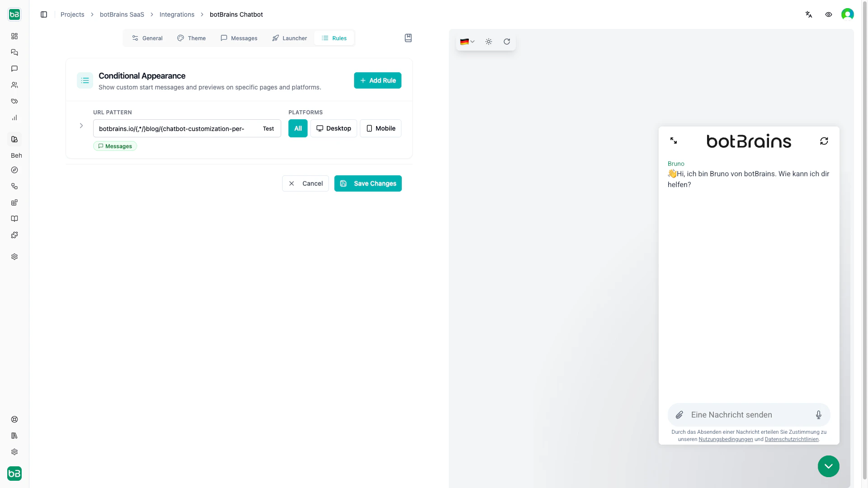Focus the 'Eine Nachricht senden' message field
Image resolution: width=868 pixels, height=488 pixels.
pos(749,415)
